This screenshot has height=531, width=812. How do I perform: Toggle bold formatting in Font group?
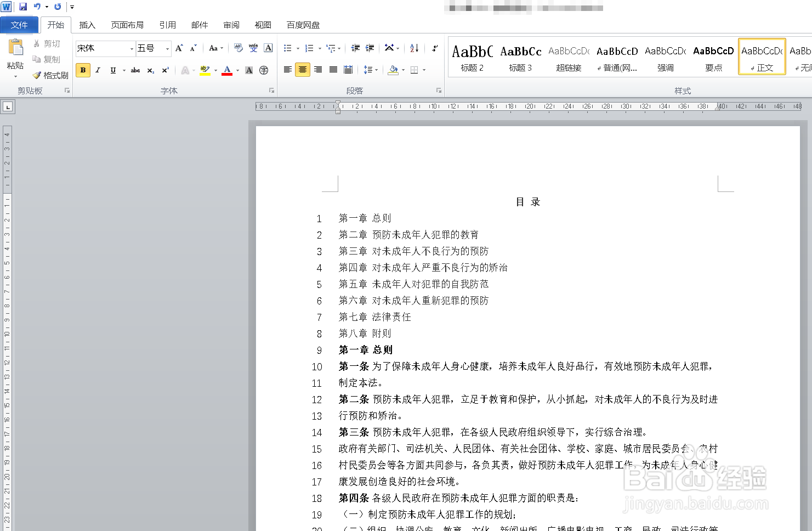[83, 70]
